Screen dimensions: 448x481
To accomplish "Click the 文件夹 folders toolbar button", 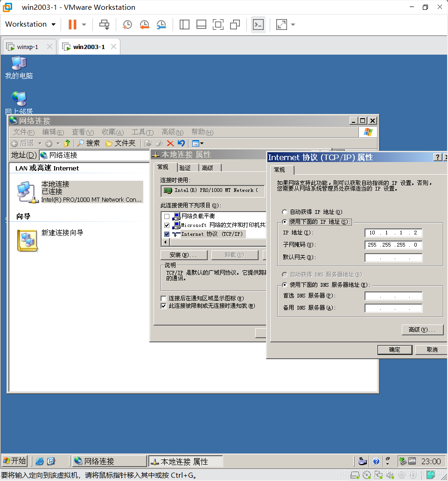I will tap(120, 143).
